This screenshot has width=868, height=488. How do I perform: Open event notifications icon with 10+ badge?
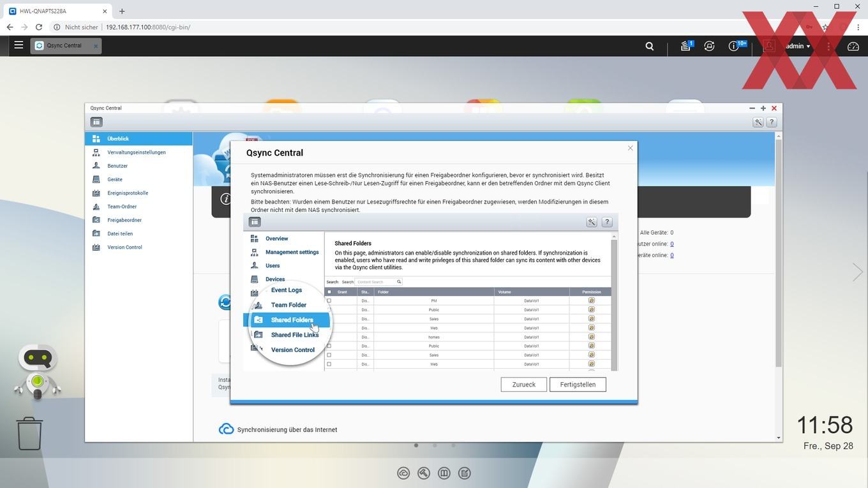click(x=735, y=46)
